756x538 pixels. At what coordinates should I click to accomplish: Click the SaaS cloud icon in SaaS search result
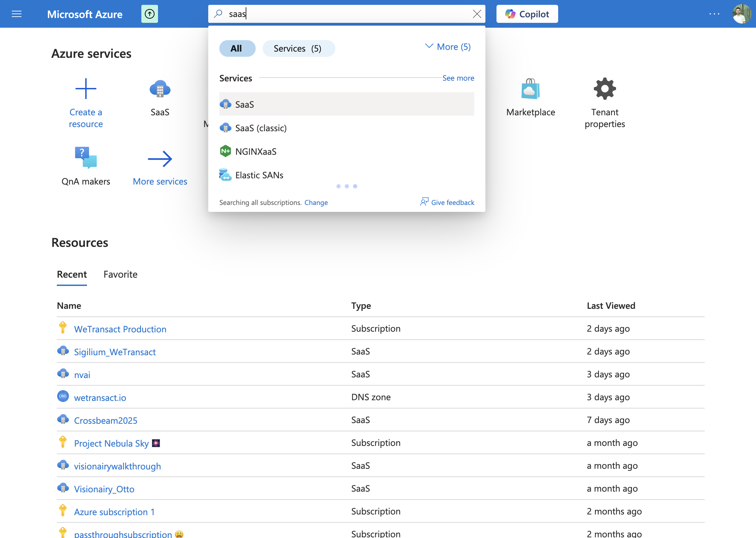226,104
